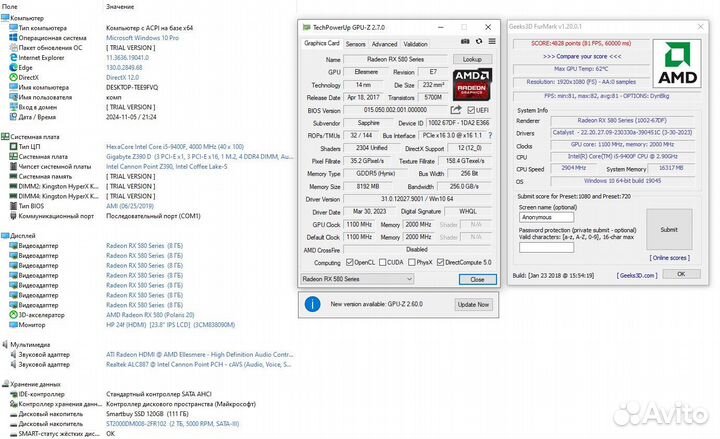Image resolution: width=720 pixels, height=439 pixels.
Task: Open Gigabyte Z390 D motherboard link
Action: [x=199, y=157]
